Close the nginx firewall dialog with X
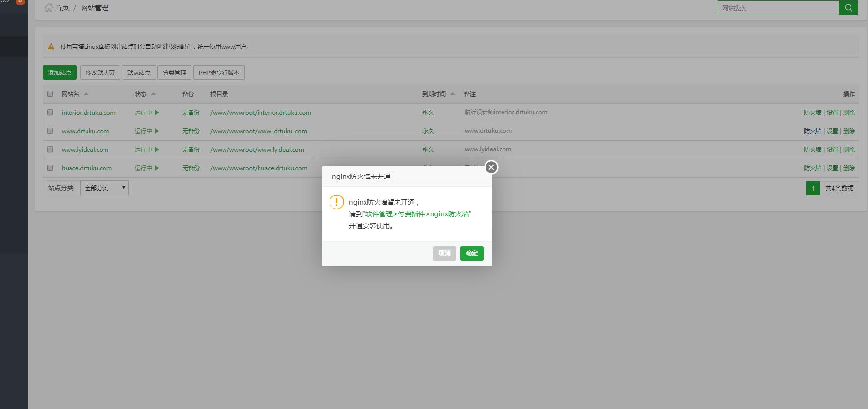Viewport: 868px width, 409px height. (x=491, y=167)
